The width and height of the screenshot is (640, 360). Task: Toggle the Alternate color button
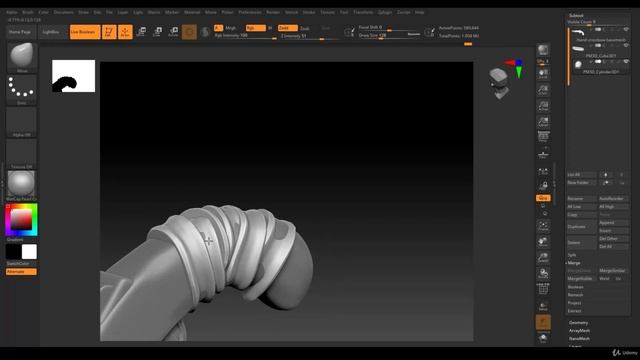pos(21,272)
